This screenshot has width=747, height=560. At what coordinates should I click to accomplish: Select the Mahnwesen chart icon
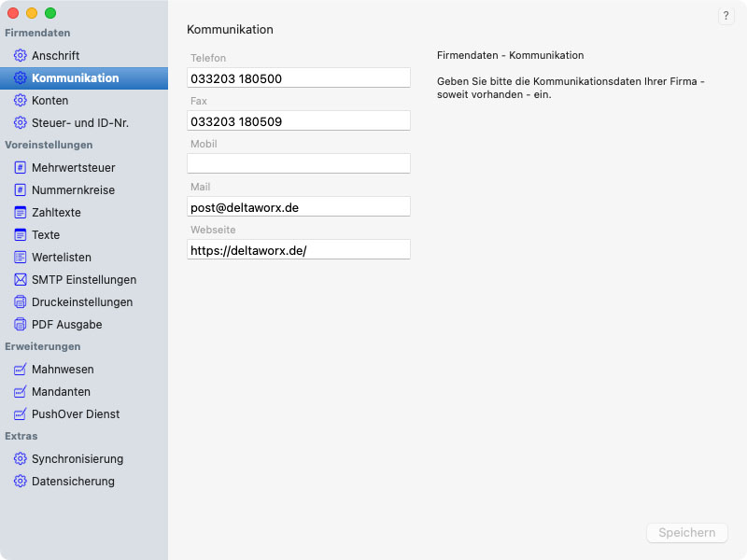pyautogui.click(x=20, y=370)
